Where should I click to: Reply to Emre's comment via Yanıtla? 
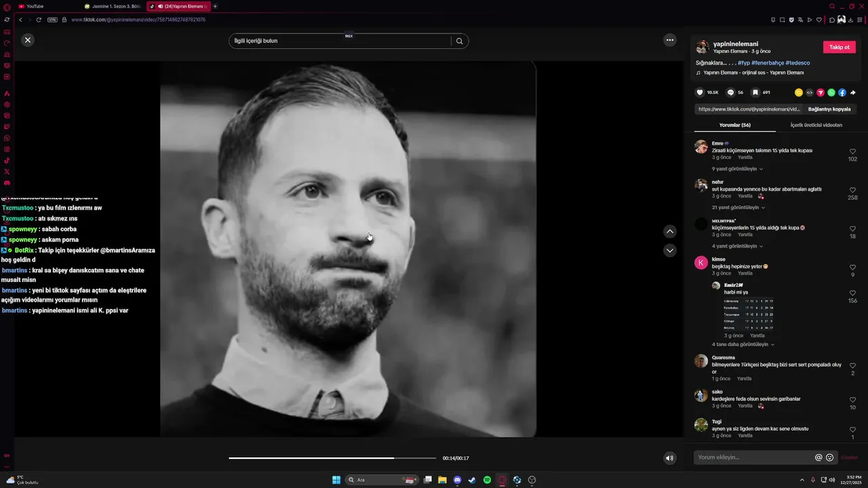(745, 157)
